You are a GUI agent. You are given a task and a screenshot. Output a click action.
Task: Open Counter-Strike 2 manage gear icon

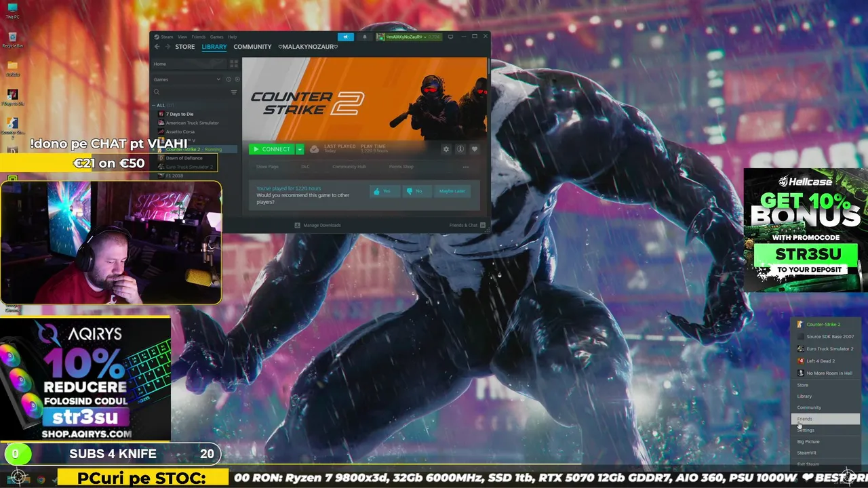(x=446, y=149)
